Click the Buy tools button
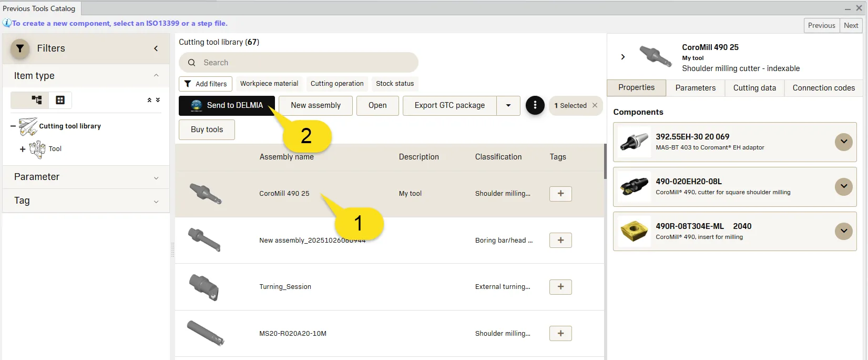This screenshot has height=360, width=868. pyautogui.click(x=207, y=129)
